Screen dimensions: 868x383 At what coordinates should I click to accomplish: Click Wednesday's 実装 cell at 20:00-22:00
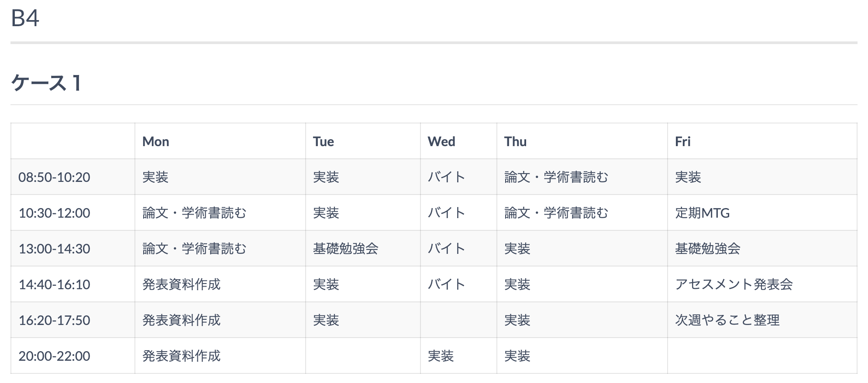(458, 356)
